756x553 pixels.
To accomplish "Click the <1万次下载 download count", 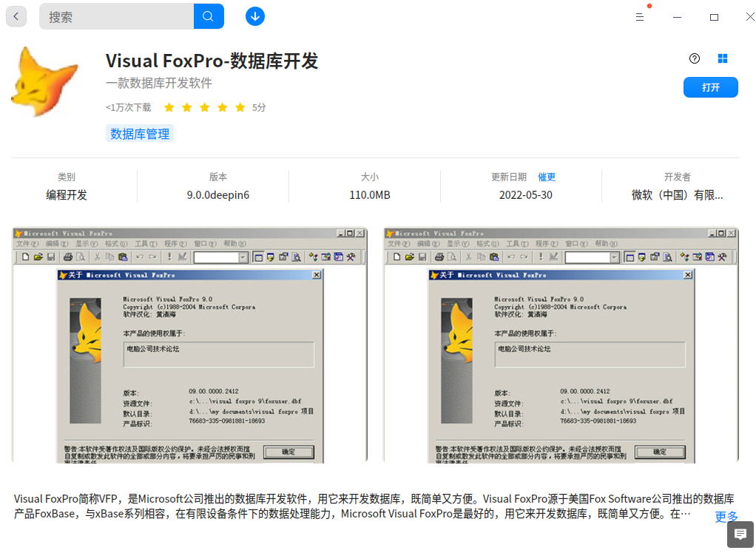I will (x=128, y=107).
